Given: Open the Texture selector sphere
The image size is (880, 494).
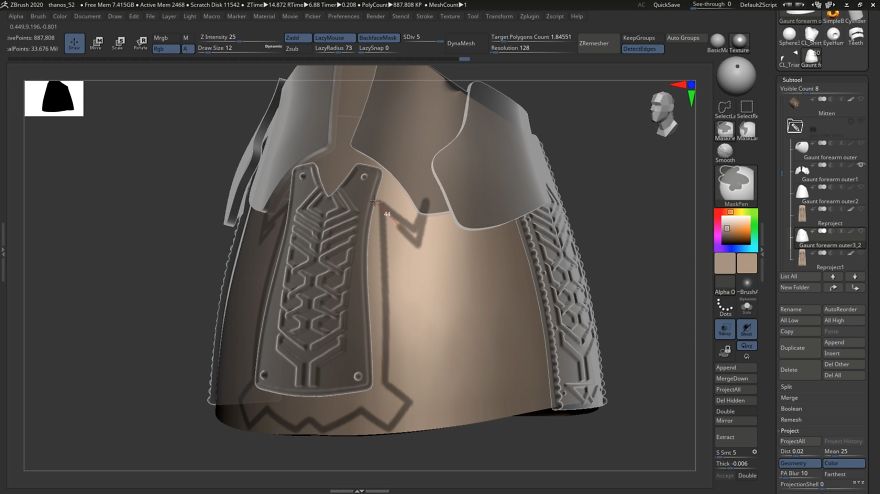Looking at the screenshot, I should [x=739, y=41].
